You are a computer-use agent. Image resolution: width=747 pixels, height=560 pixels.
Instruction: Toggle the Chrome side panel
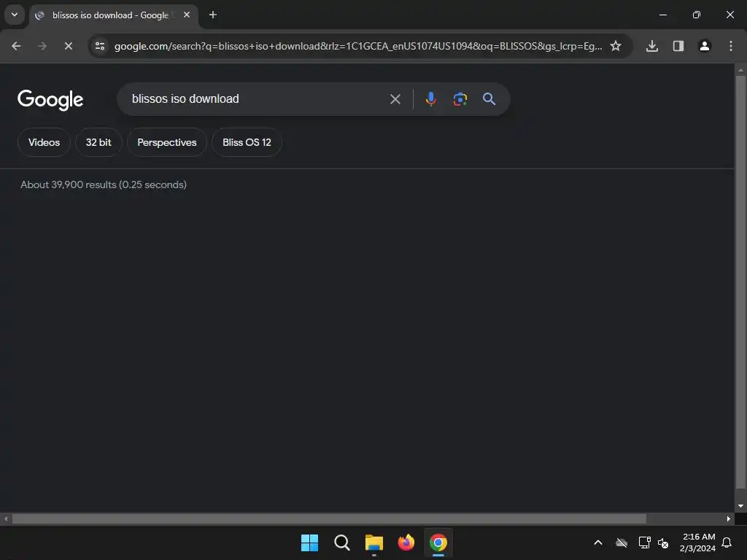click(x=678, y=46)
